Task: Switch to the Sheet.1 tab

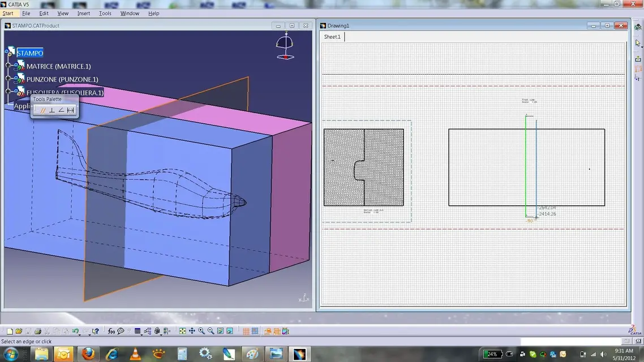Action: click(x=332, y=37)
